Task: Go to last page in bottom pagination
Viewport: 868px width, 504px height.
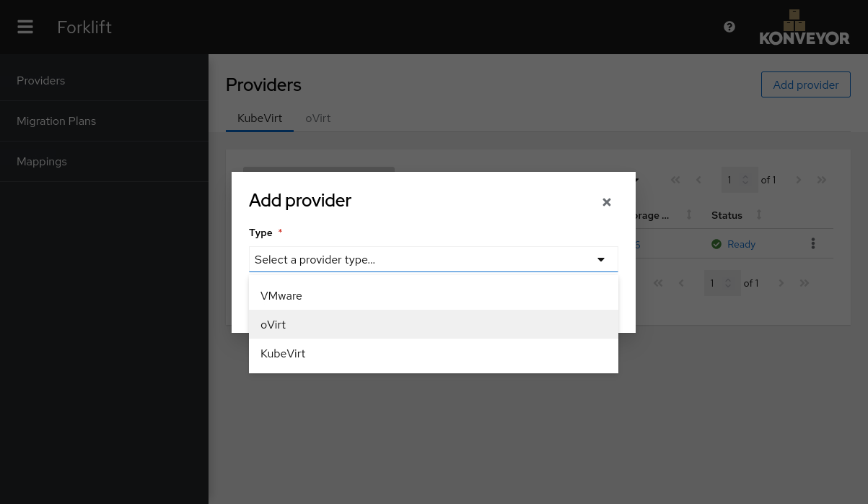Action: (805, 283)
